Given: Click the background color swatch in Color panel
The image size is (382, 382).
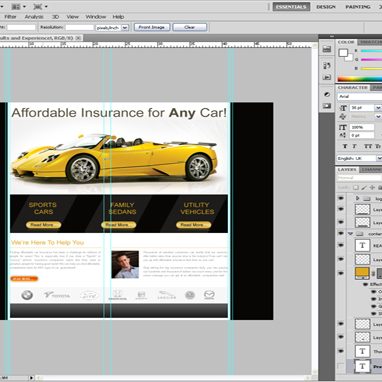Looking at the screenshot, I should [349, 58].
